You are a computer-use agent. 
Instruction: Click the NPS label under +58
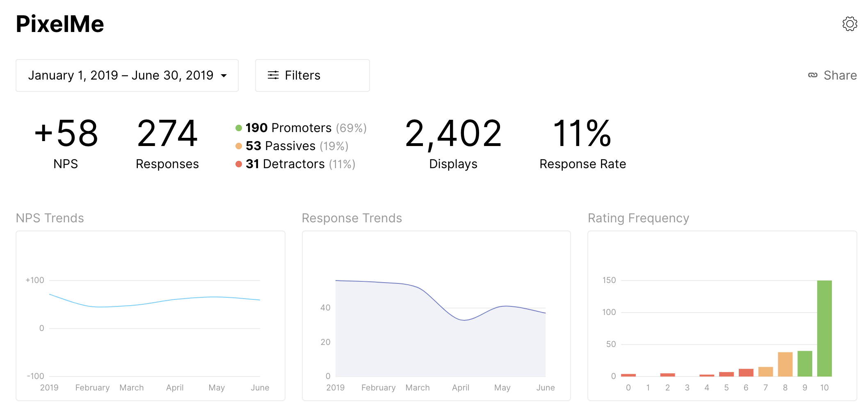[x=66, y=164]
